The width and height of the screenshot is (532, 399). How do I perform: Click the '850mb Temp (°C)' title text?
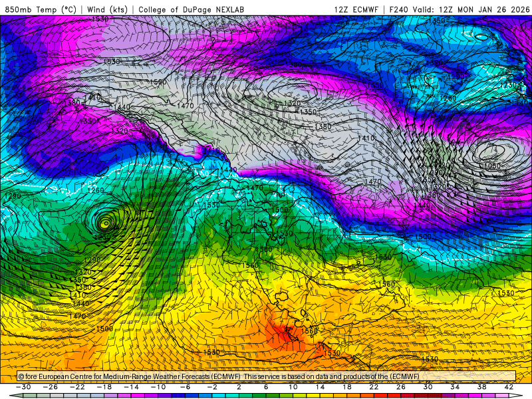[x=41, y=9]
